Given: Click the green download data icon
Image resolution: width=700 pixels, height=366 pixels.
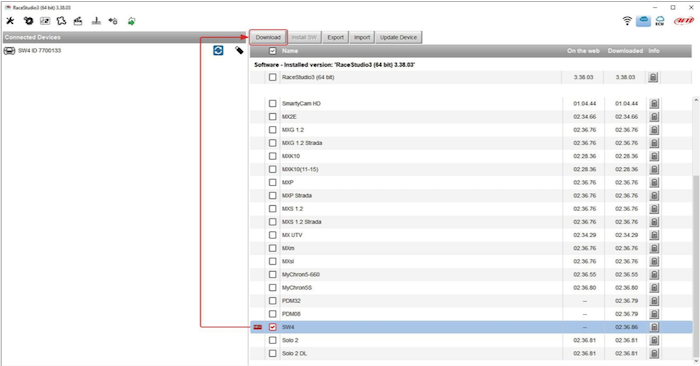Looking at the screenshot, I should coord(131,21).
